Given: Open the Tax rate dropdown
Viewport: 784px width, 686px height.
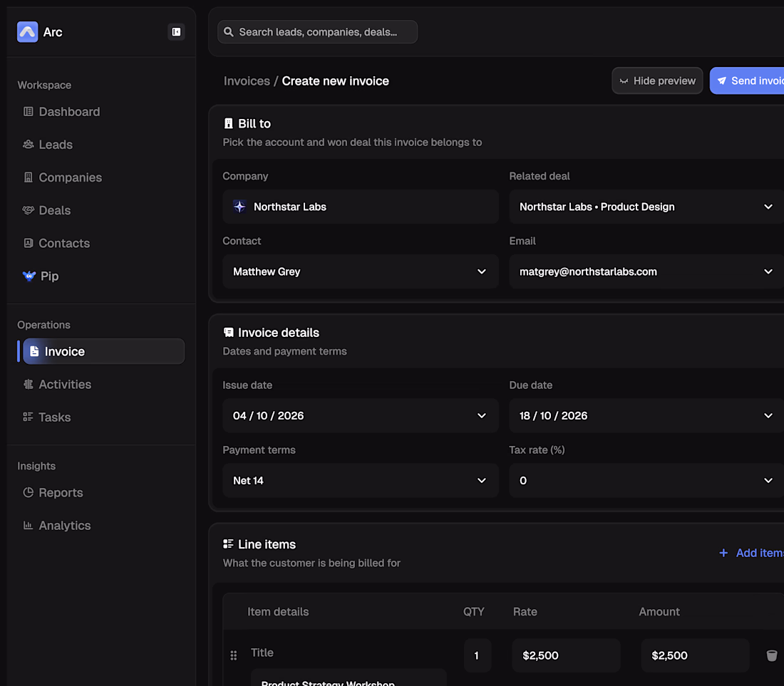Looking at the screenshot, I should [646, 481].
